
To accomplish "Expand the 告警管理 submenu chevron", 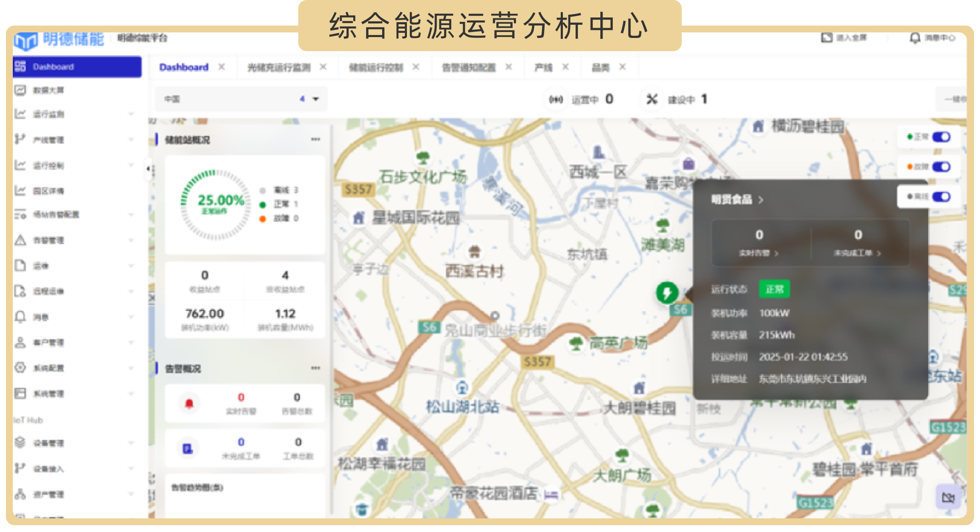I will coord(131,240).
